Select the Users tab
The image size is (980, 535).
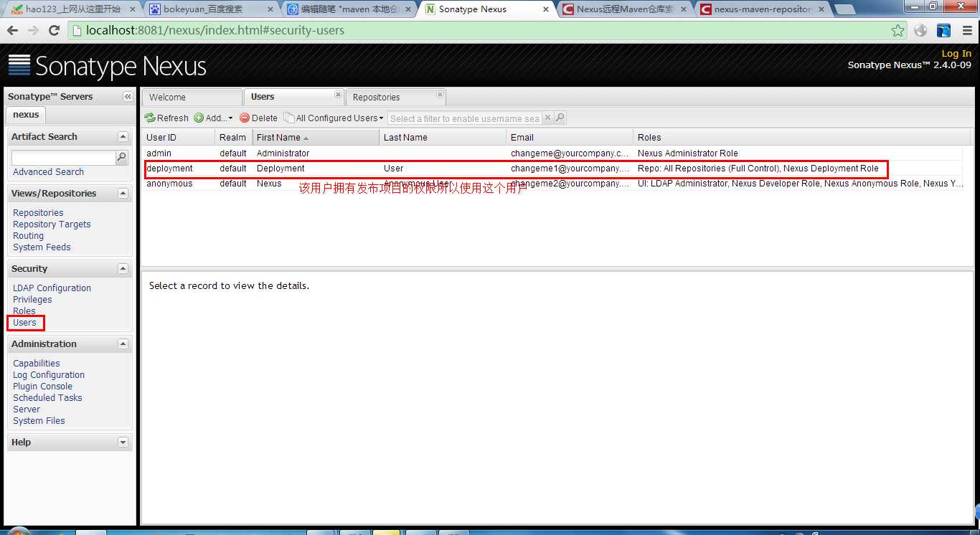pyautogui.click(x=294, y=97)
